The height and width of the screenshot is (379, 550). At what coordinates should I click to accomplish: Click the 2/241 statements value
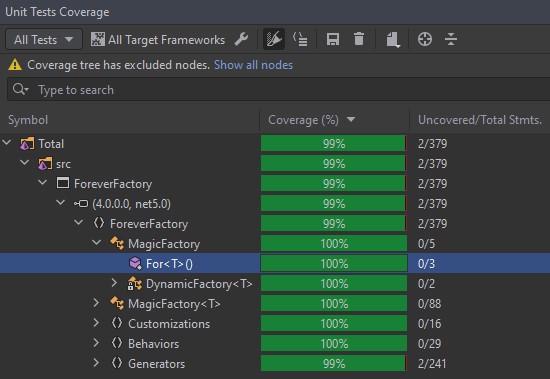tap(432, 364)
